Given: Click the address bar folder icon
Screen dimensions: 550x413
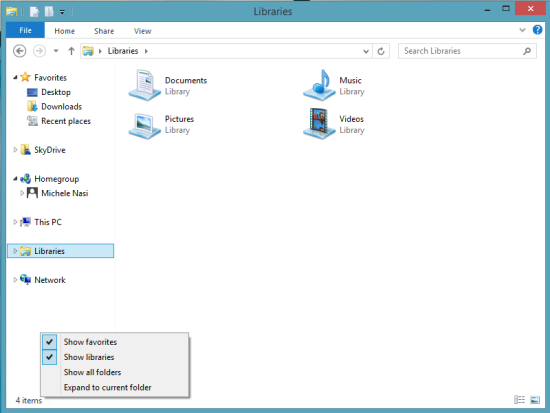Looking at the screenshot, I should pyautogui.click(x=88, y=51).
